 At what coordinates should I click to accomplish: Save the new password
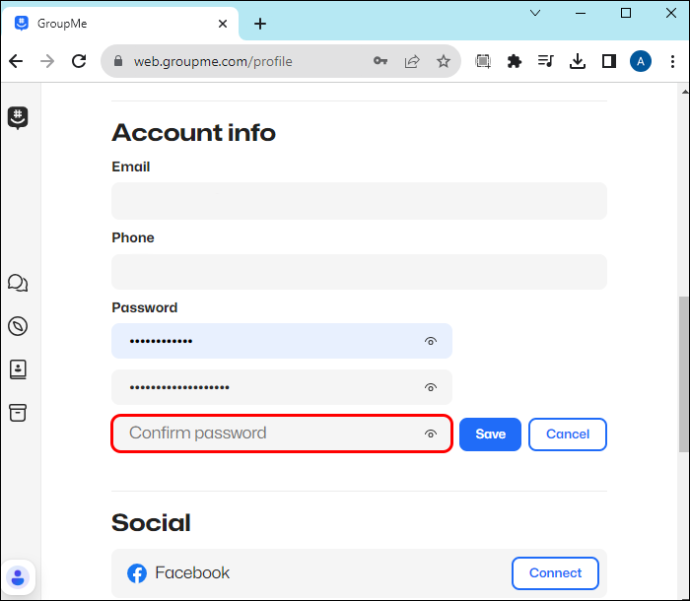click(x=490, y=434)
